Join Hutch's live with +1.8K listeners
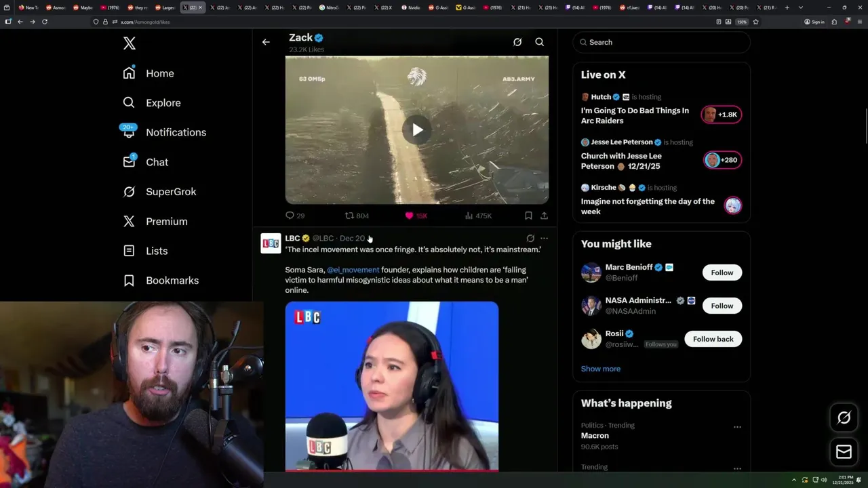This screenshot has height=488, width=868. pyautogui.click(x=722, y=115)
